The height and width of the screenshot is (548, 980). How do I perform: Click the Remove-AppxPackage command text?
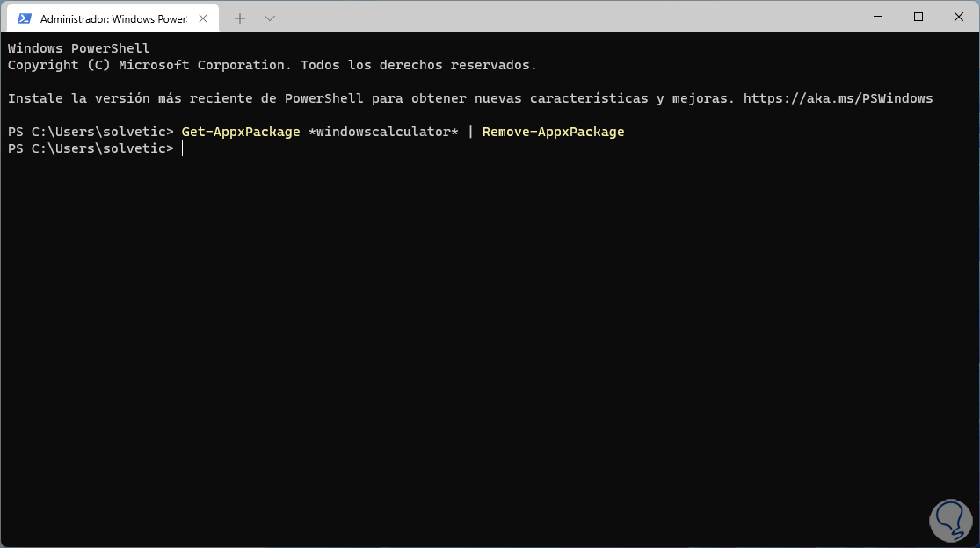[x=553, y=132]
